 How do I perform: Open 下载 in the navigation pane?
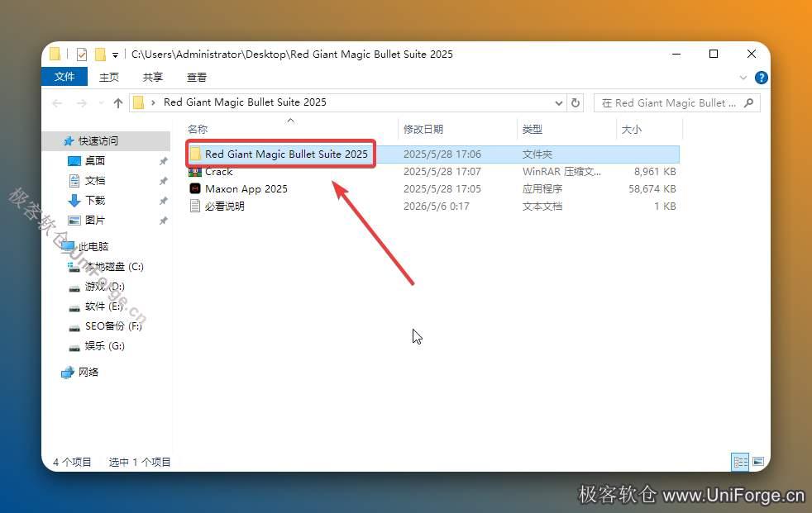[x=95, y=200]
